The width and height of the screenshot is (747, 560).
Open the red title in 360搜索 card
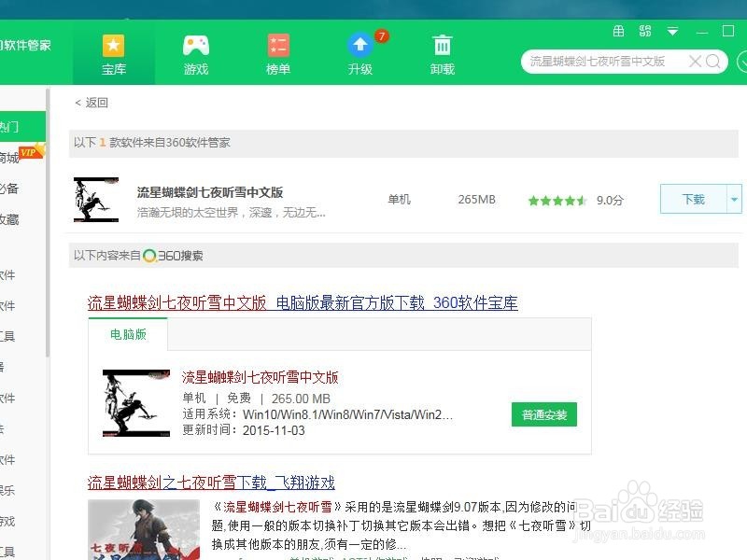click(260, 378)
